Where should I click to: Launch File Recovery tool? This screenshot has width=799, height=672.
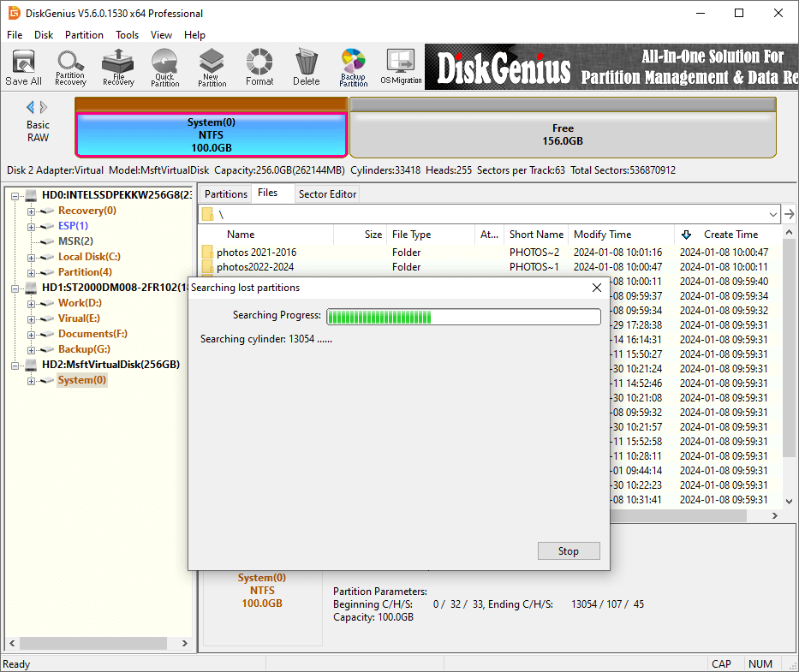click(x=118, y=68)
